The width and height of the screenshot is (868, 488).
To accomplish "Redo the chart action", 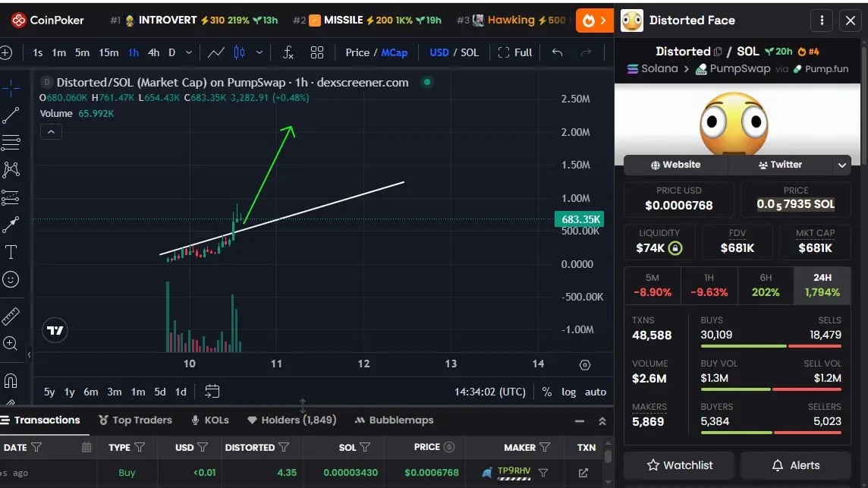I will click(x=586, y=52).
